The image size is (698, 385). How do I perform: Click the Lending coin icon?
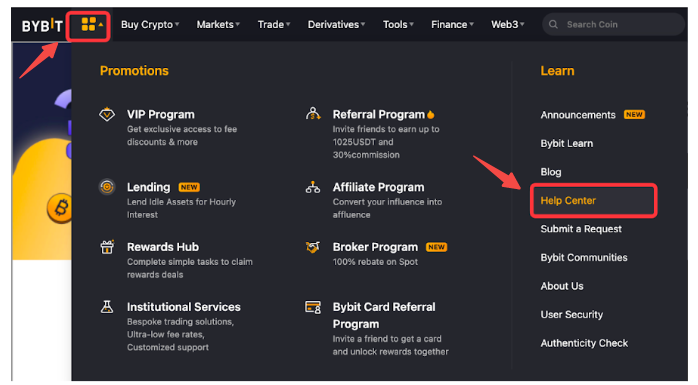tap(107, 187)
